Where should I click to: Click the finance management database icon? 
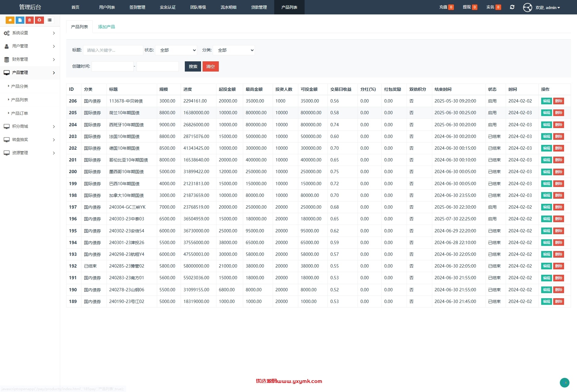click(7, 60)
